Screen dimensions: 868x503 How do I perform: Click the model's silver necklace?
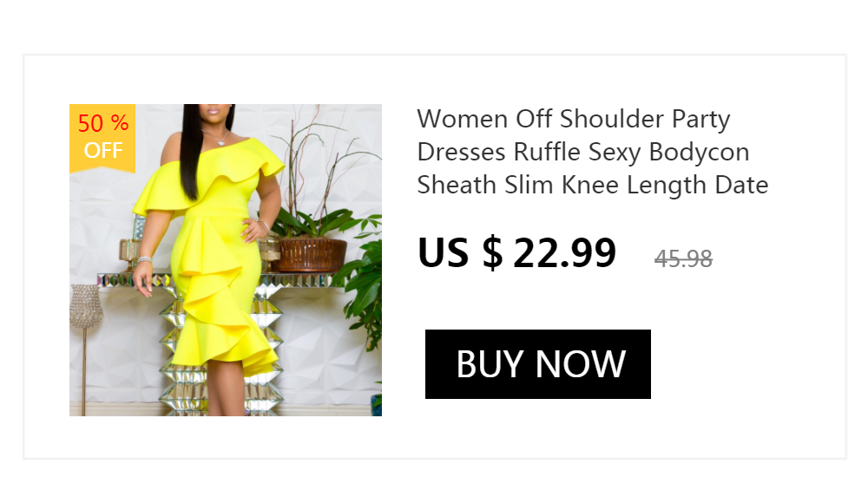click(x=217, y=137)
